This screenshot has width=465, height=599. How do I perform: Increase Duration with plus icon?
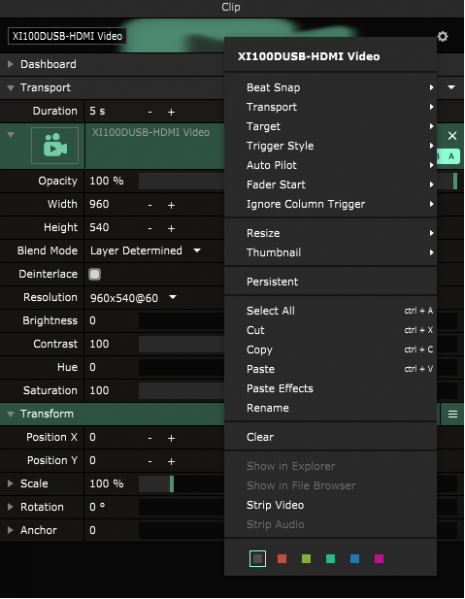click(x=171, y=112)
